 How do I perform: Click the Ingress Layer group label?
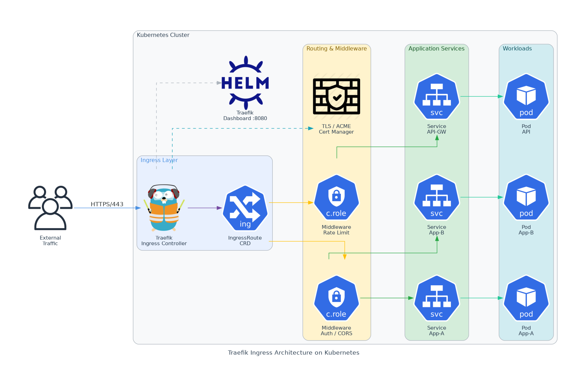click(x=159, y=160)
